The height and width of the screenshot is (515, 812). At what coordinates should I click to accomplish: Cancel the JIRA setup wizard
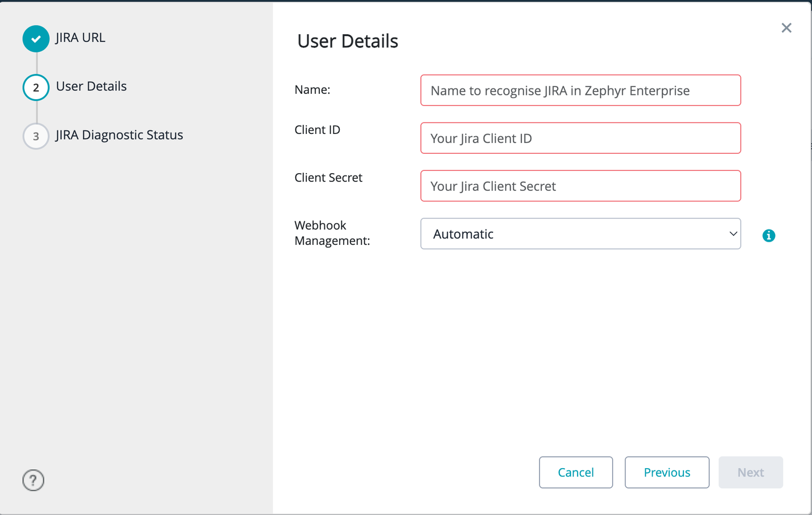[575, 472]
